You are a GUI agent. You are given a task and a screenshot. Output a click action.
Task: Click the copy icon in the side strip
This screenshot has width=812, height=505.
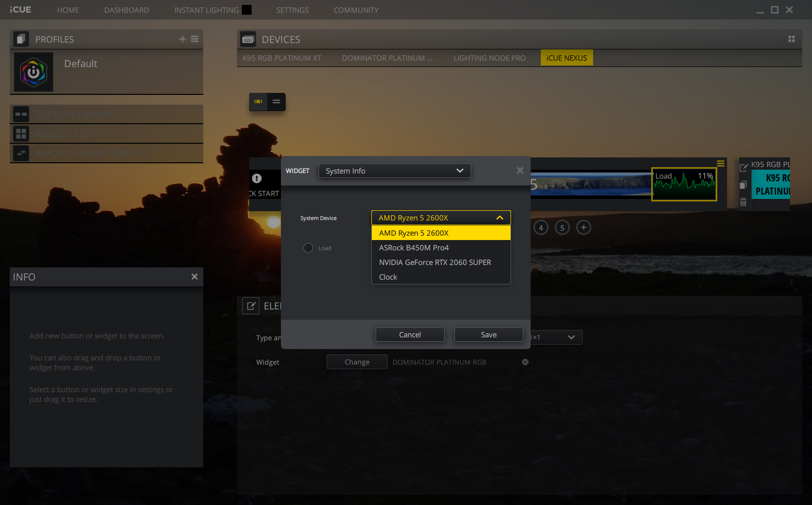pos(743,185)
